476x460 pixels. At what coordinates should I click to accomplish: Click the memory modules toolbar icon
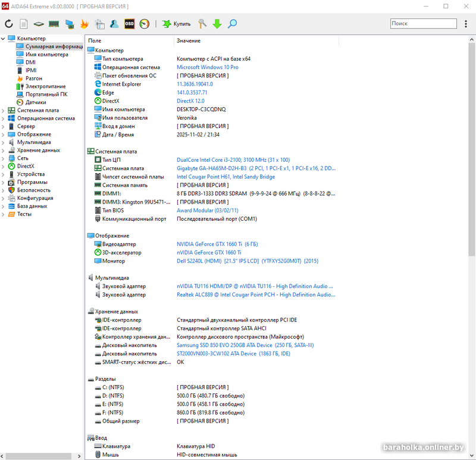point(55,24)
